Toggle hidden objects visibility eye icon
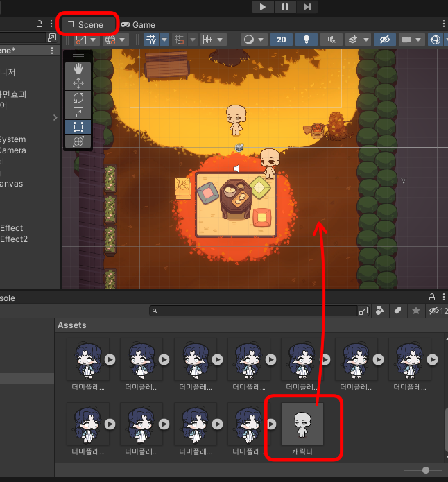The width and height of the screenshot is (448, 482). click(385, 40)
